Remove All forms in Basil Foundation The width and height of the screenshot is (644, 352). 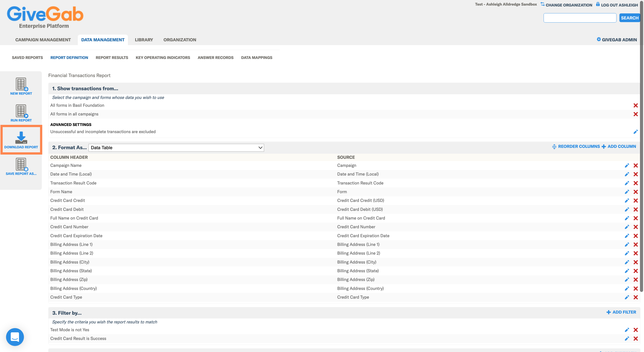pyautogui.click(x=636, y=105)
